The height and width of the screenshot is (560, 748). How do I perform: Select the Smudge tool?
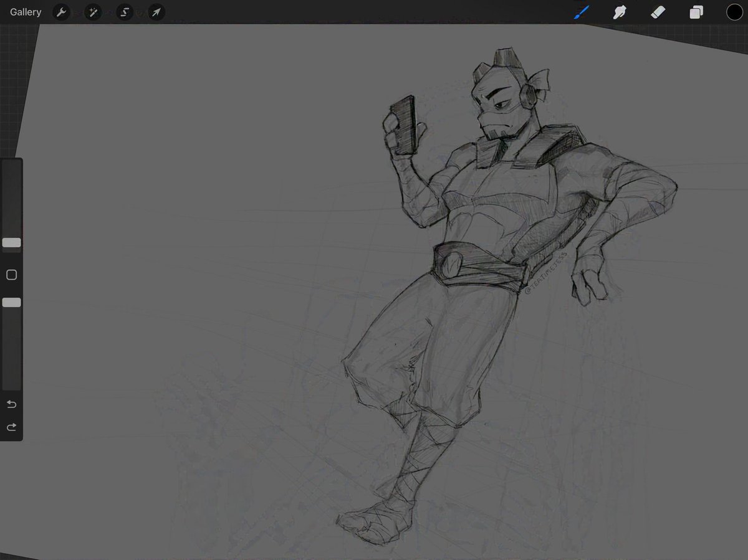point(619,12)
